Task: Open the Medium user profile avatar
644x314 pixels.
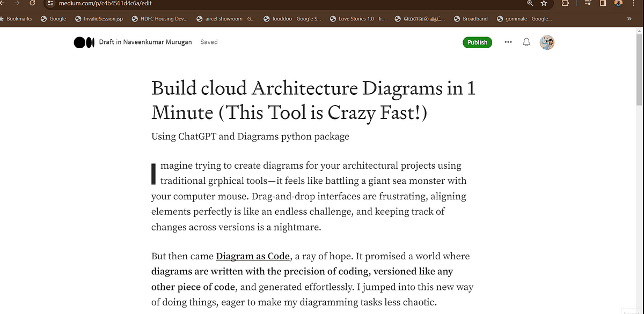Action: [x=547, y=42]
